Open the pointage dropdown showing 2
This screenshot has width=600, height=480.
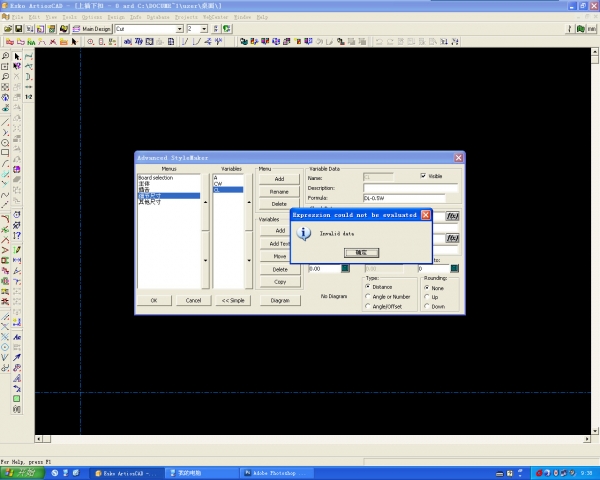click(205, 29)
